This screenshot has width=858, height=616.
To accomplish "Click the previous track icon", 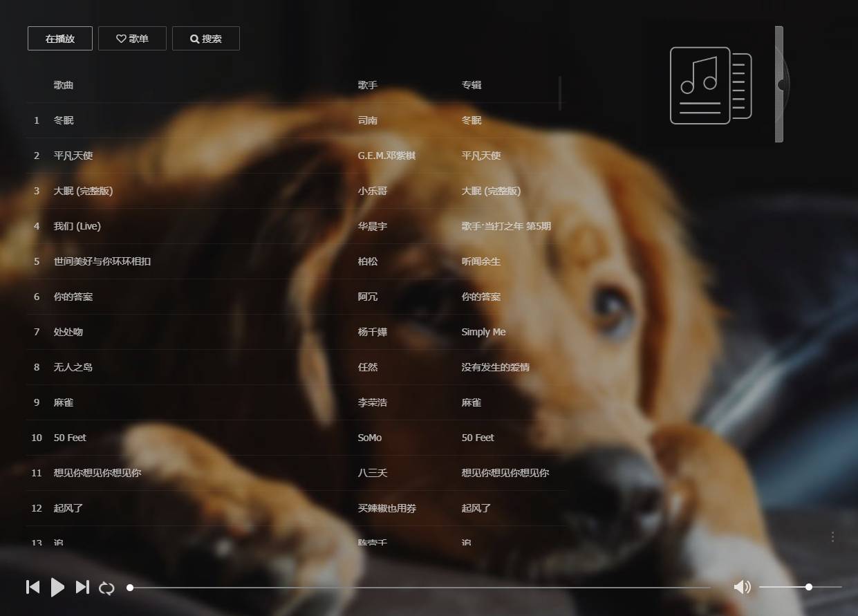I will [x=32, y=587].
